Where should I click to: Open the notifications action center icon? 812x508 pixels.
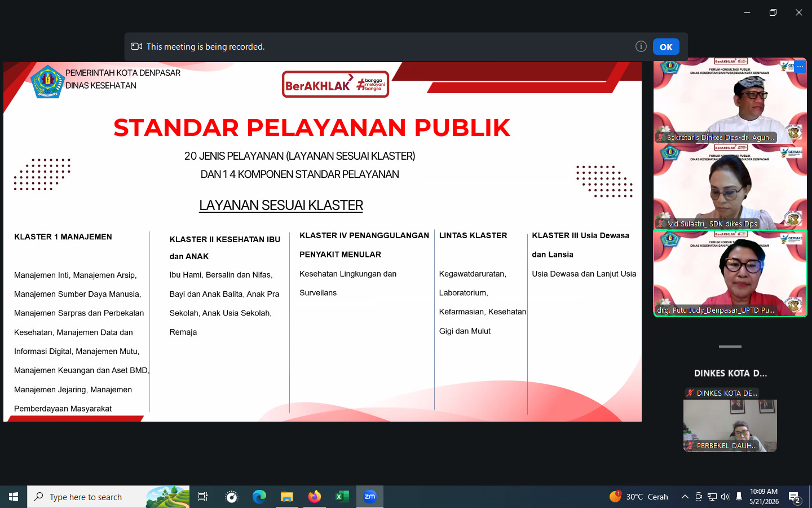coord(795,497)
